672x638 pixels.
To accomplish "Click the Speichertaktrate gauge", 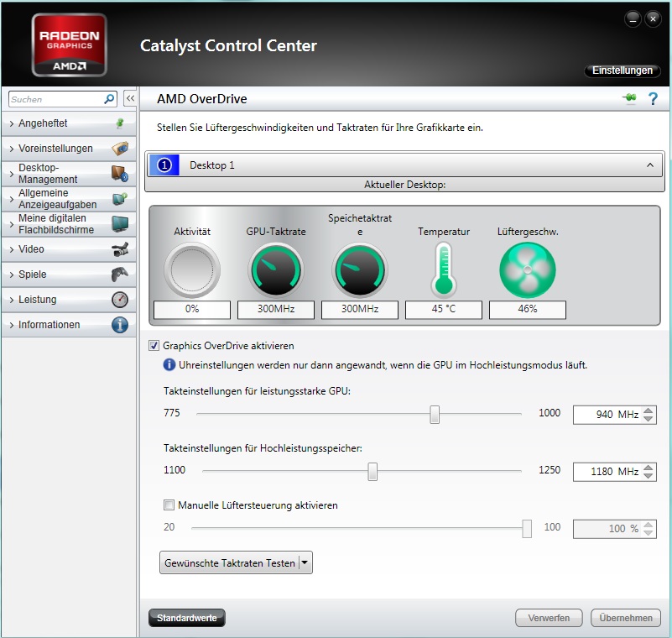I will 360,270.
